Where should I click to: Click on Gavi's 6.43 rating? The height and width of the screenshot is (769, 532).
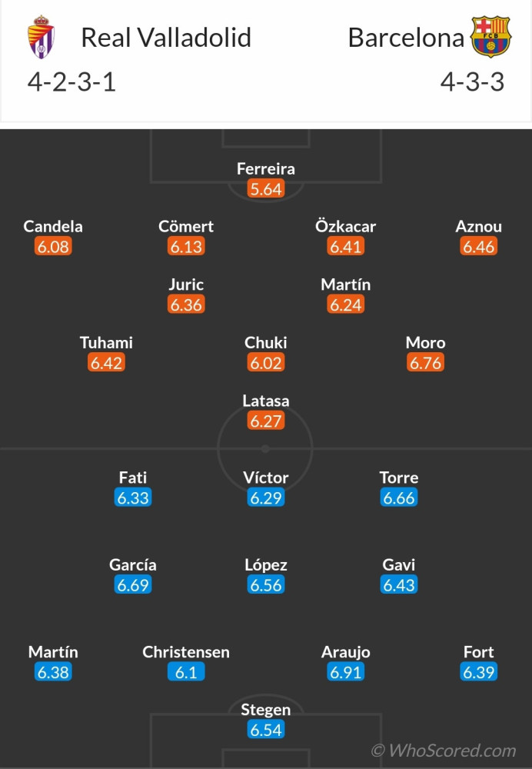point(399,584)
